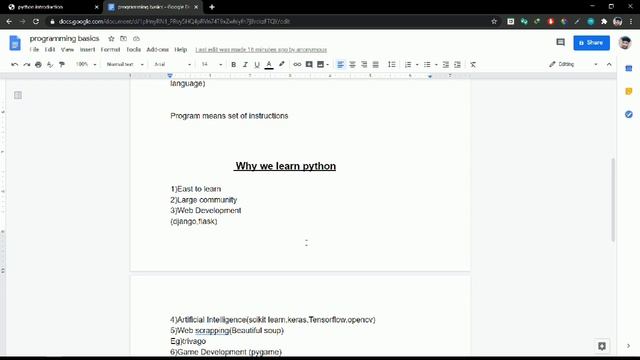Undo the last edit

(x=15, y=64)
